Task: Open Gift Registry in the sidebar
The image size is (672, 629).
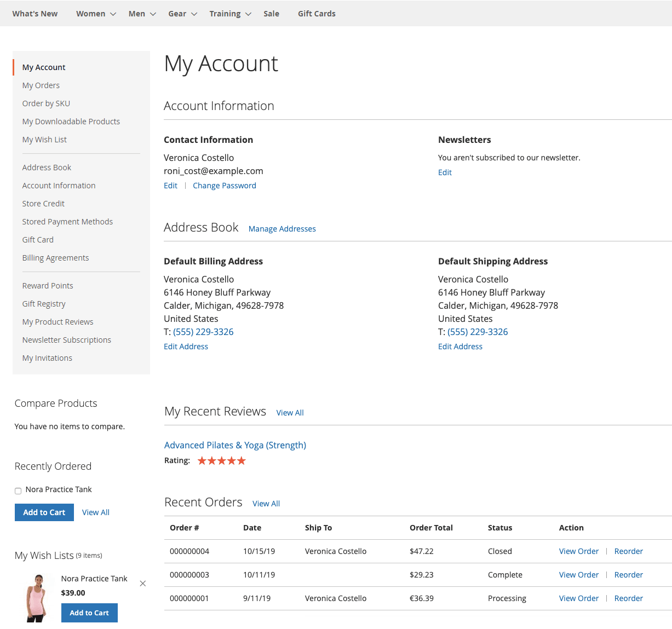Action: click(44, 304)
